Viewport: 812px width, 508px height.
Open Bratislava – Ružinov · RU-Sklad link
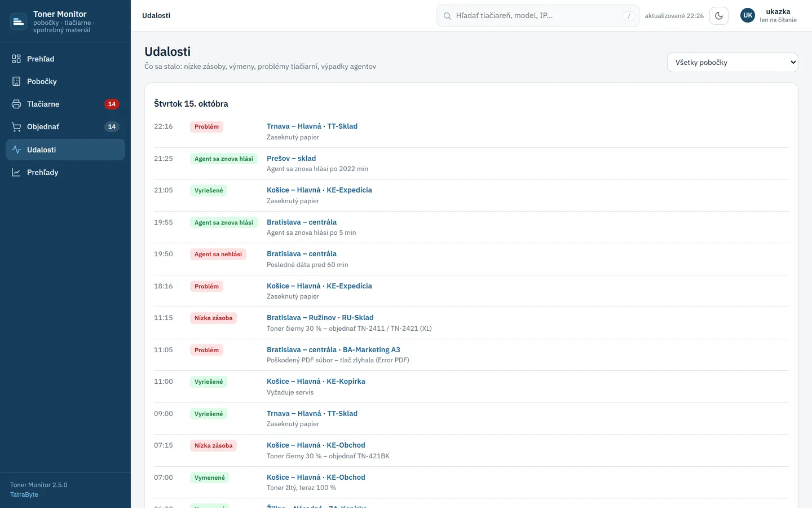pyautogui.click(x=320, y=318)
